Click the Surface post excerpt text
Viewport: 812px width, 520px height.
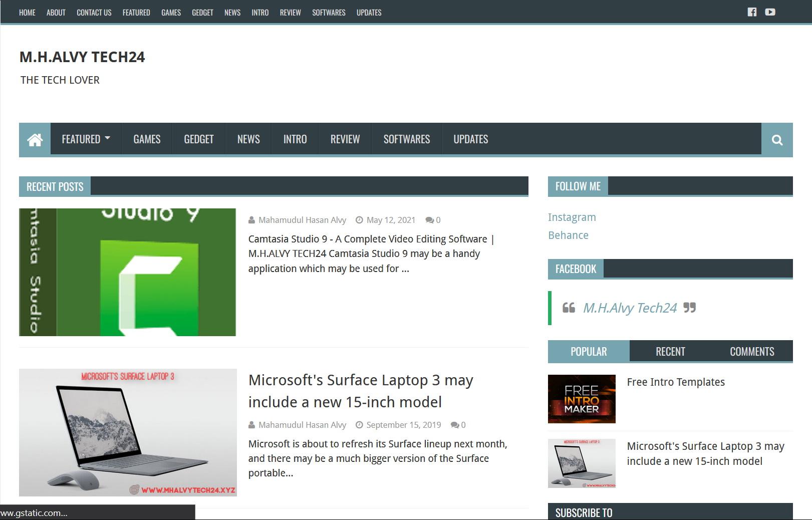(x=378, y=458)
